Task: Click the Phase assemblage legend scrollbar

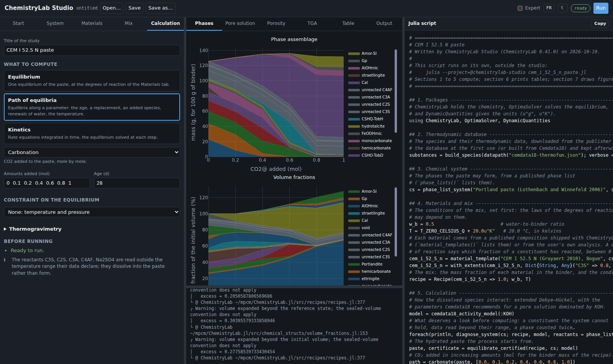Action: 396,91
